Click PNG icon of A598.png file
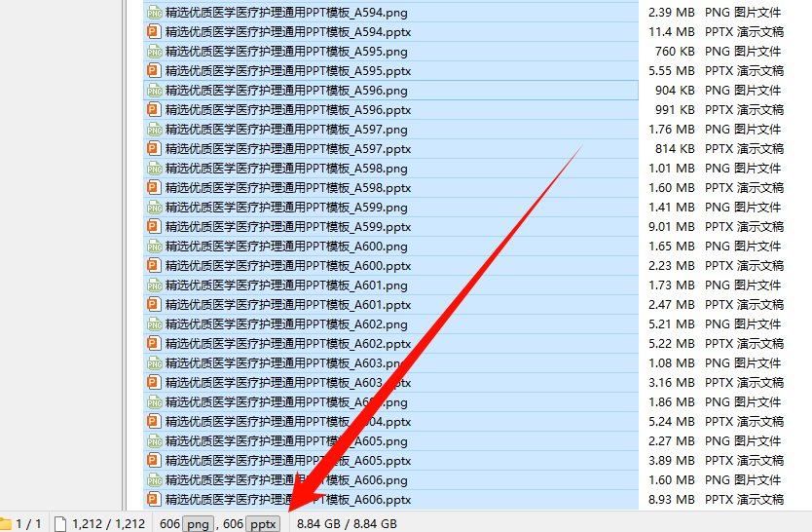The width and height of the screenshot is (812, 532). pos(155,169)
